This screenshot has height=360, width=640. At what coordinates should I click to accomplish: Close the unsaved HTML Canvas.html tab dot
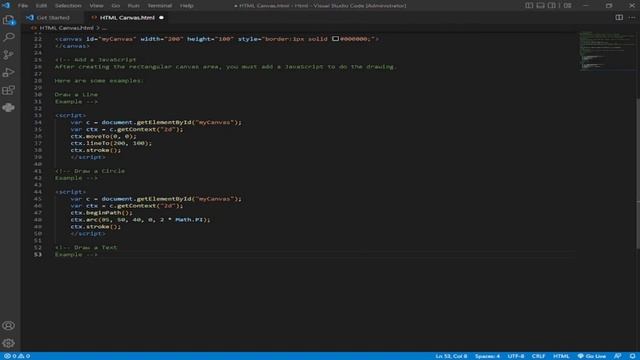coord(161,18)
